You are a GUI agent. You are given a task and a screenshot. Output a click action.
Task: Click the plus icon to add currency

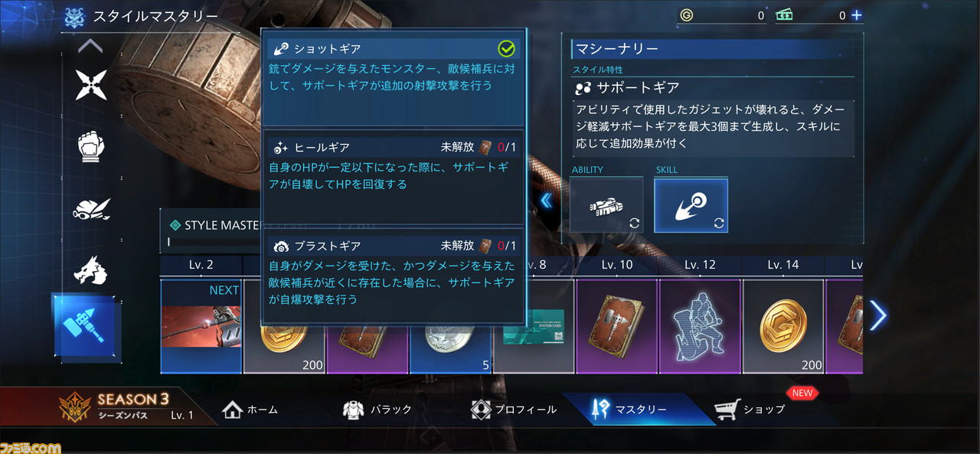(857, 15)
